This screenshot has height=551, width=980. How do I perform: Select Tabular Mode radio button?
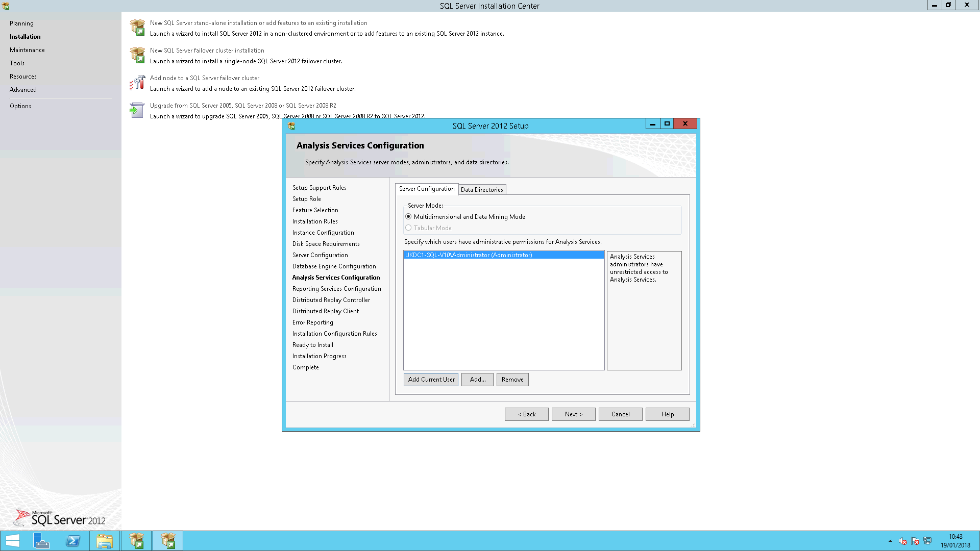[x=408, y=228]
